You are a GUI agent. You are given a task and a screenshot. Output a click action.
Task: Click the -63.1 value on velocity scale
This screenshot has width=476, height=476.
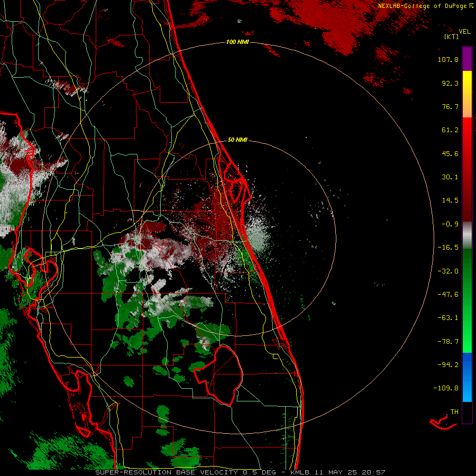tap(448, 318)
